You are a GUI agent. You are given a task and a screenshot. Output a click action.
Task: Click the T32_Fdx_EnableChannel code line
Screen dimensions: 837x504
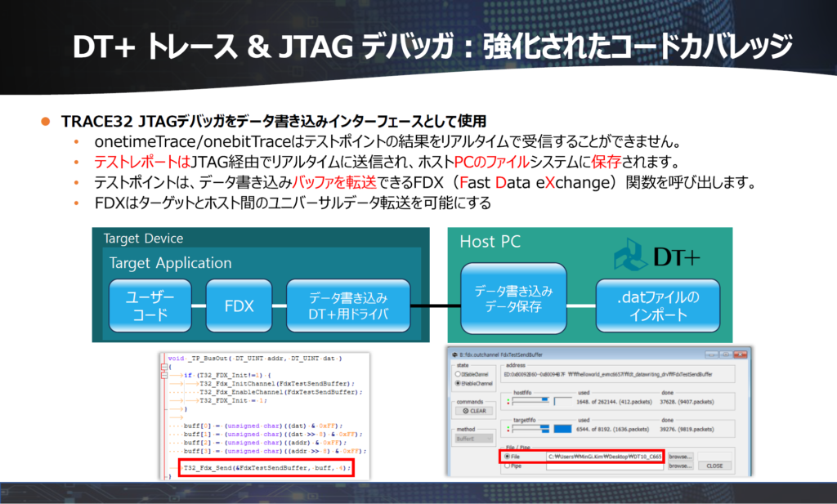pos(281,392)
